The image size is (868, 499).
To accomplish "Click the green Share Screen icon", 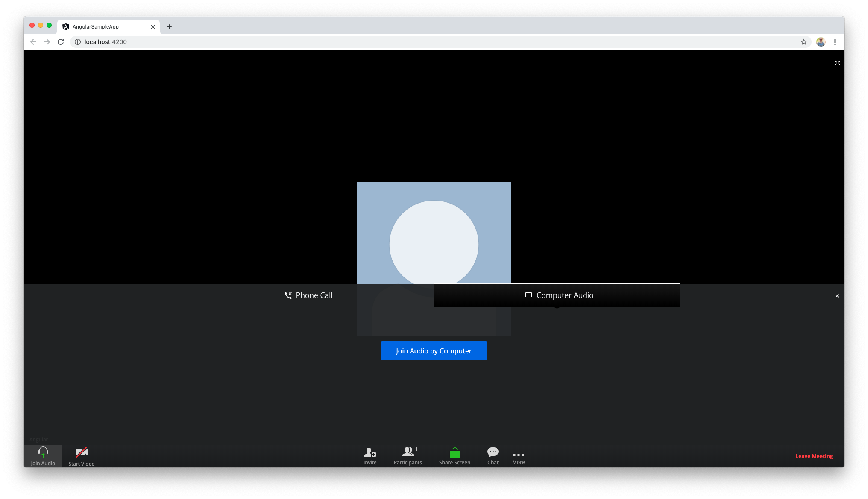I will (x=455, y=452).
